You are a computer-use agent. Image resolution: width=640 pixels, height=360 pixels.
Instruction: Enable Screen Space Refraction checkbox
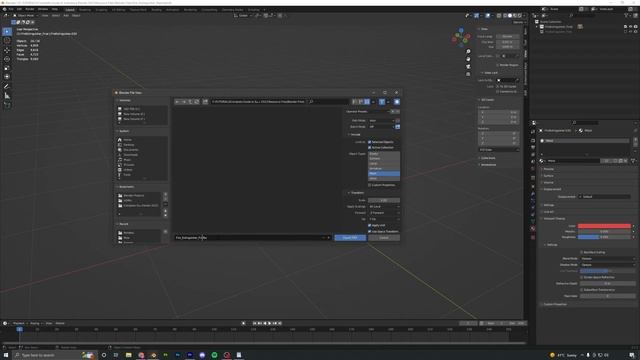pos(582,277)
